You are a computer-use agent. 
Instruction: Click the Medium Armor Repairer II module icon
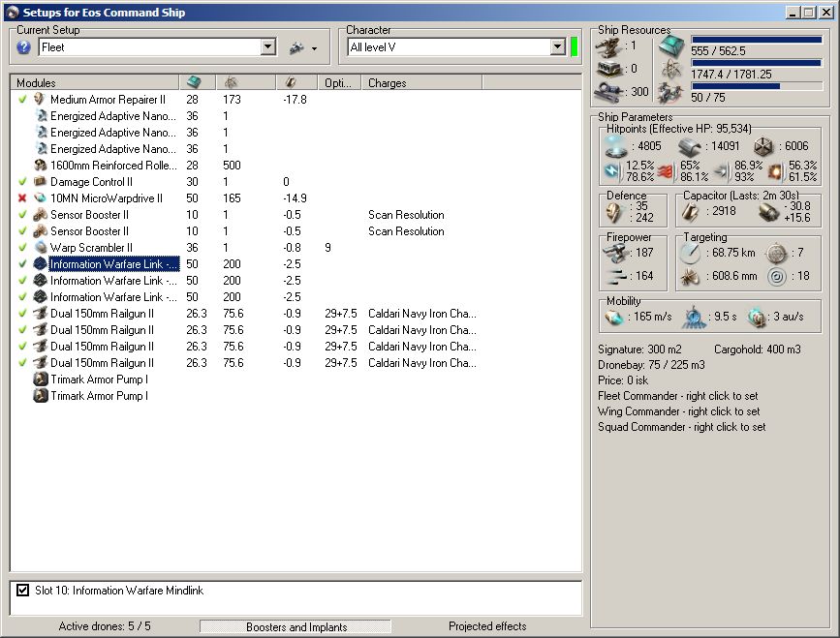(x=41, y=100)
